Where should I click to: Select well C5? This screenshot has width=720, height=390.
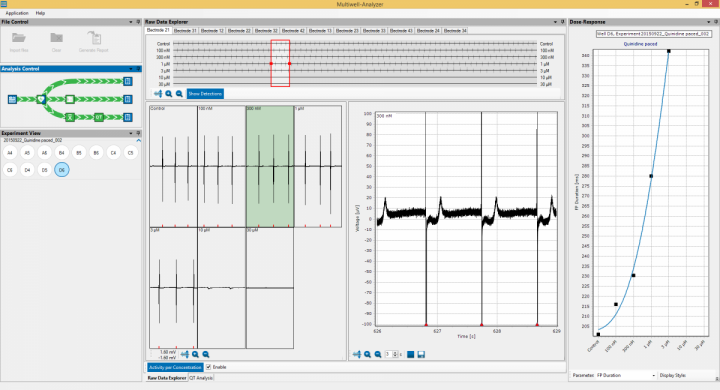pos(130,153)
